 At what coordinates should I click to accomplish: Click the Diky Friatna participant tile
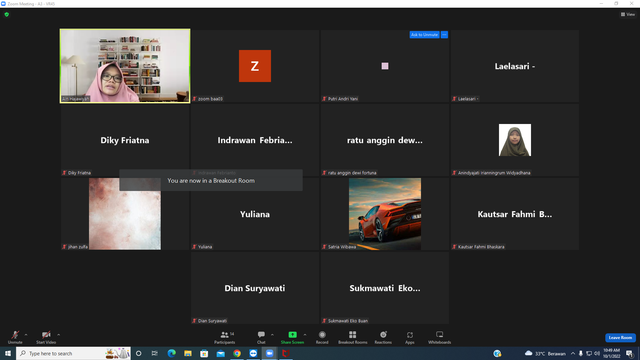(x=125, y=140)
